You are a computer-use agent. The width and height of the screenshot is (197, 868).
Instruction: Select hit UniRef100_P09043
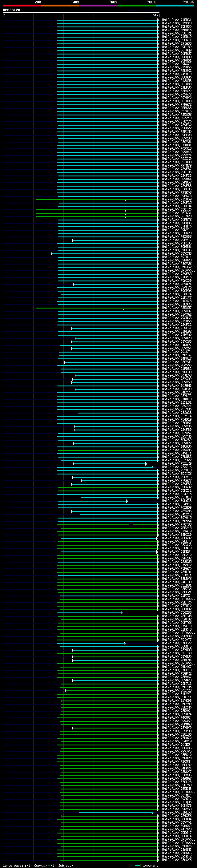pyautogui.click(x=177, y=152)
